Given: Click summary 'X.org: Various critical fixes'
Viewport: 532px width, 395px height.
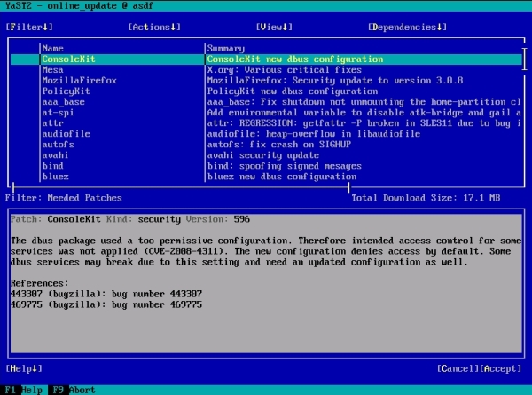Looking at the screenshot, I should (285, 69).
